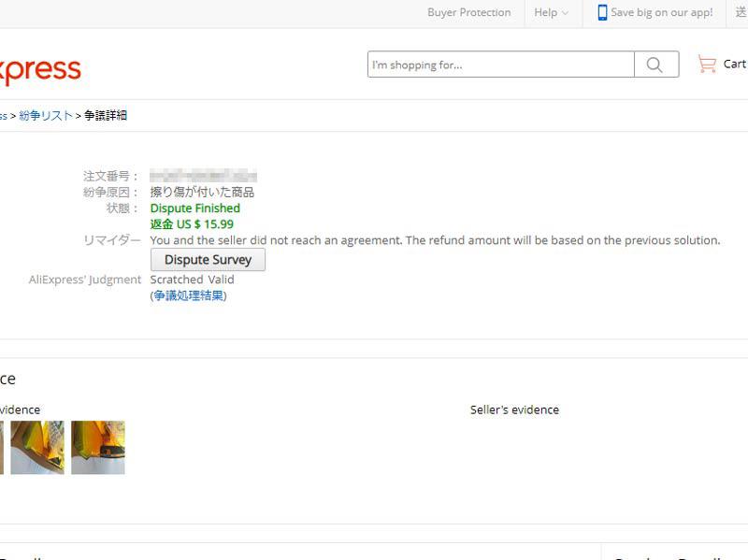Viewport: 748px width, 560px height.
Task: Select the 返金 US $ 15.99 text
Action: [192, 224]
